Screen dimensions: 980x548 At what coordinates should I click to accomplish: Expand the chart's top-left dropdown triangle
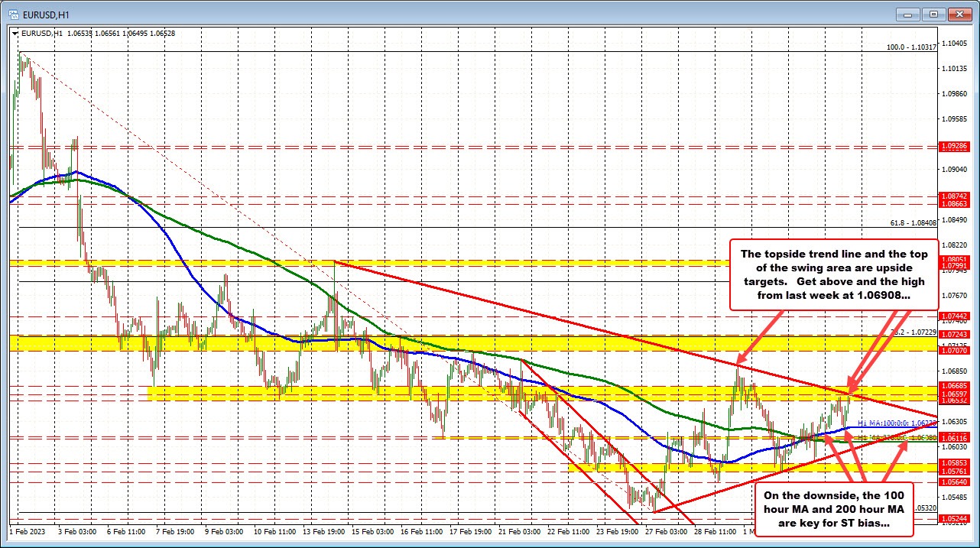tap(15, 33)
